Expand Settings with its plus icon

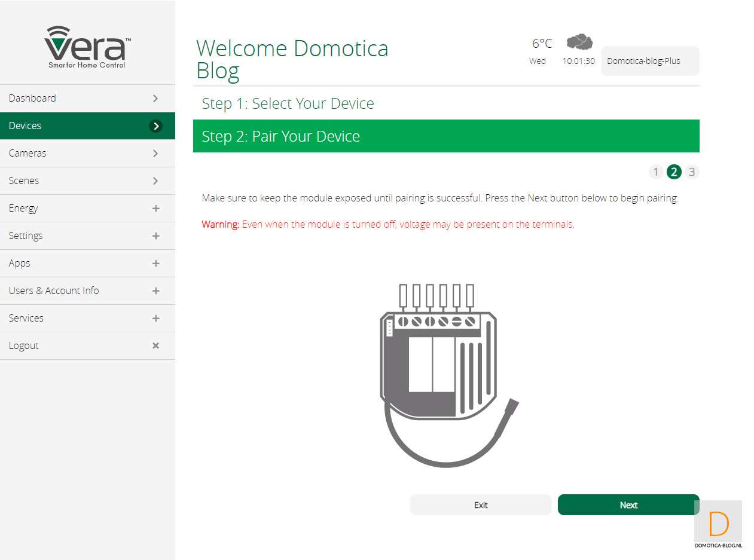pos(155,236)
